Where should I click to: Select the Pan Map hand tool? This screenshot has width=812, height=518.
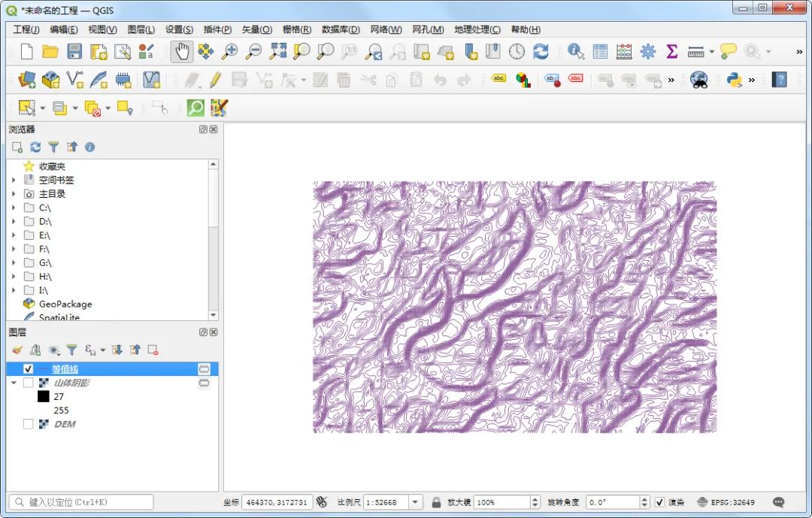click(182, 51)
